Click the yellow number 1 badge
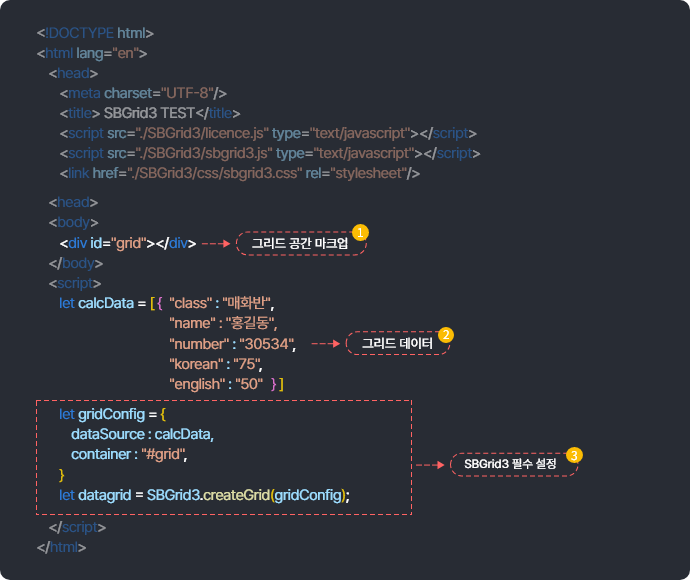 tap(361, 232)
